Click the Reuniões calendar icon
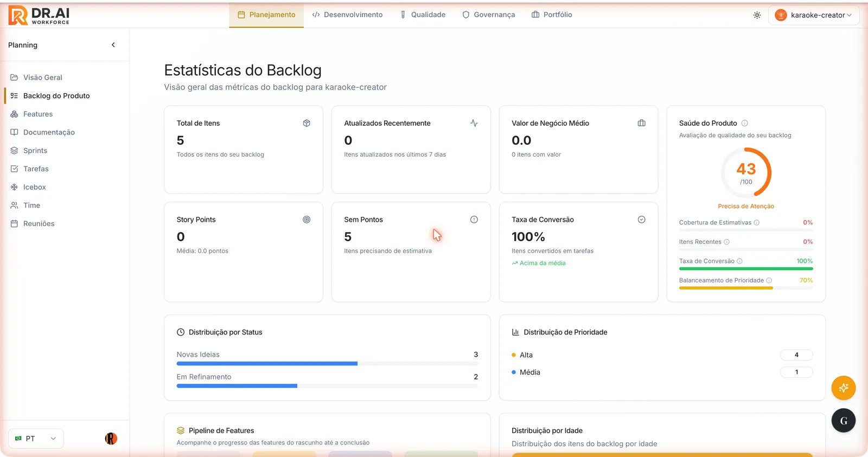 14,223
